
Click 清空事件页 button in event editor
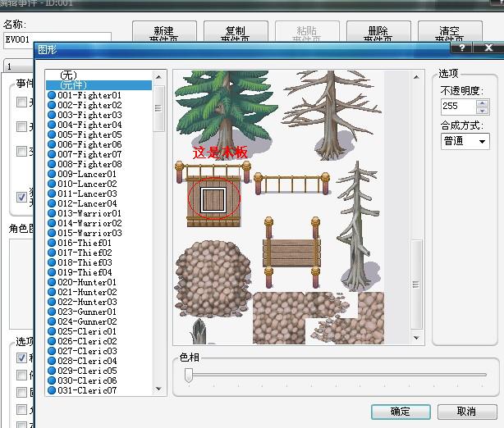point(450,32)
